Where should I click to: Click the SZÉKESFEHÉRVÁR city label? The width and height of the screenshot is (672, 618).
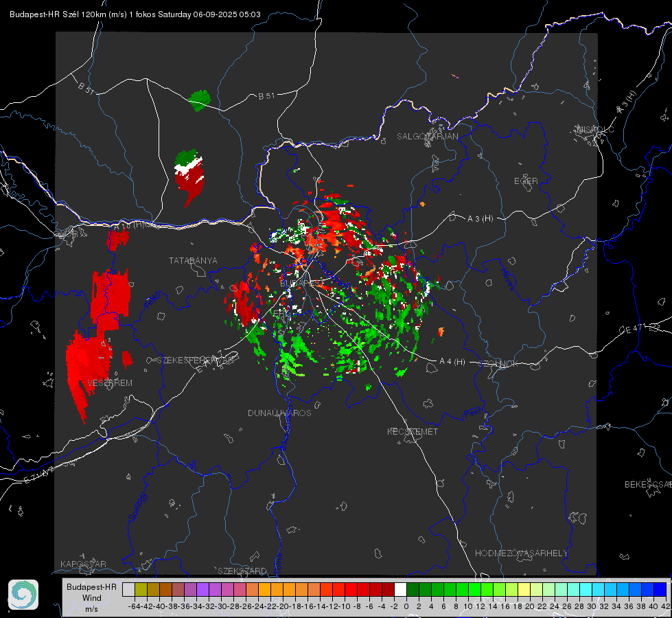point(196,360)
